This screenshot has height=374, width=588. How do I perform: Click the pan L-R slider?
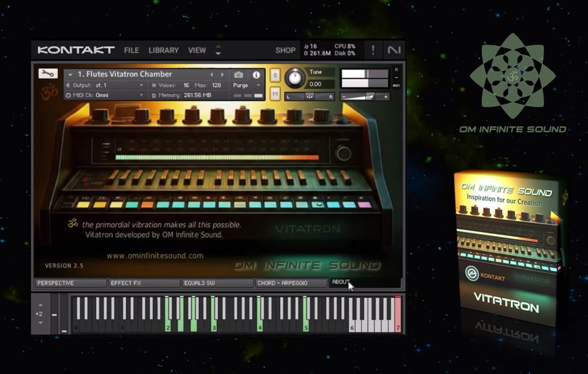coord(310,97)
